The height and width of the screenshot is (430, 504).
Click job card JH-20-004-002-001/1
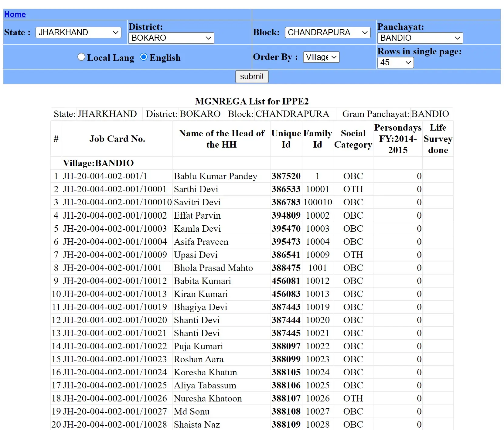(x=105, y=176)
